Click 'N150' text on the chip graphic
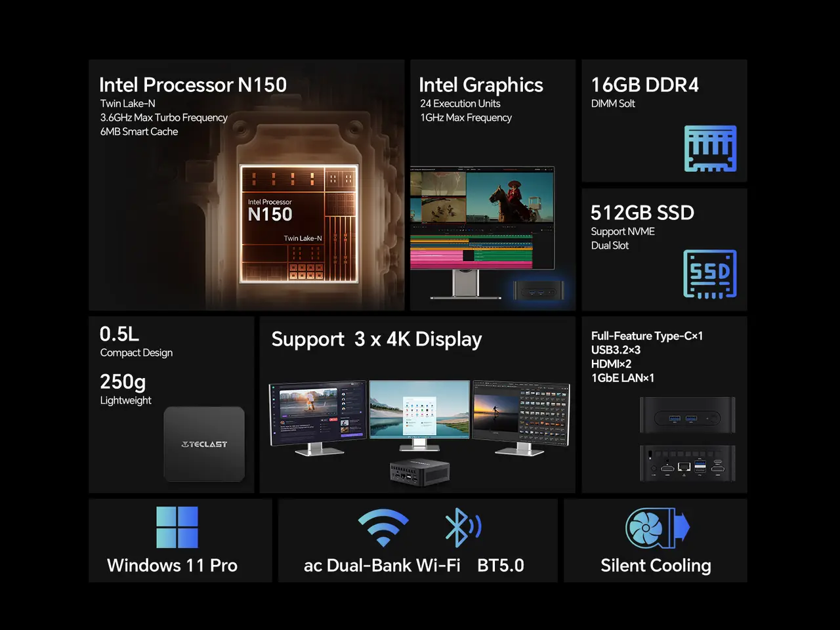 (x=270, y=215)
